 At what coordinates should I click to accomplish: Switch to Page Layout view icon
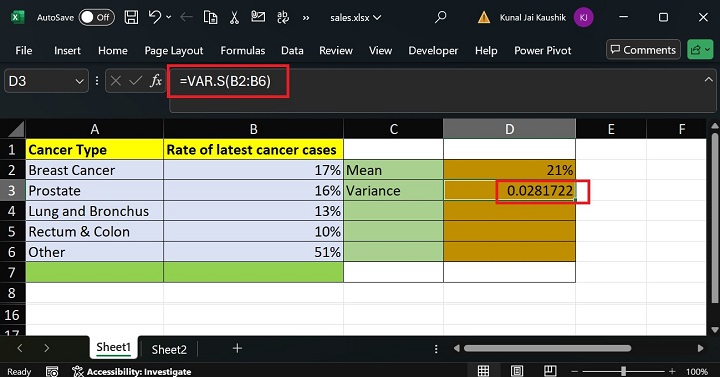(x=517, y=370)
